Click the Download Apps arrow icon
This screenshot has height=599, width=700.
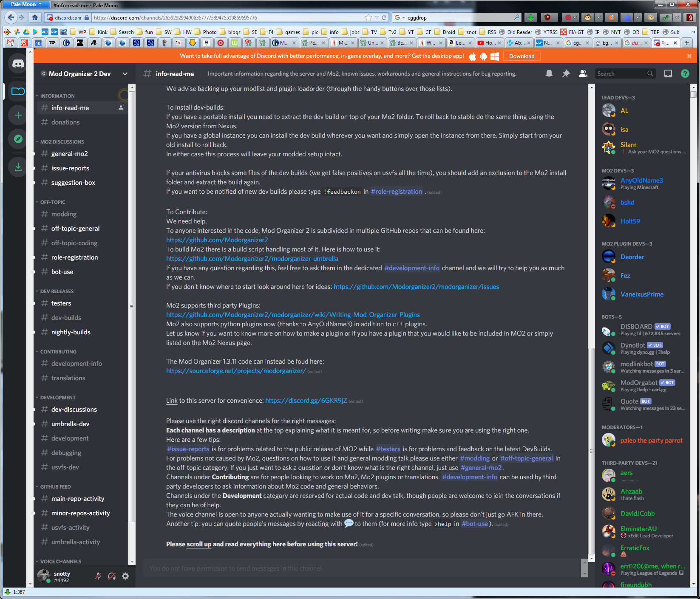coord(18,167)
